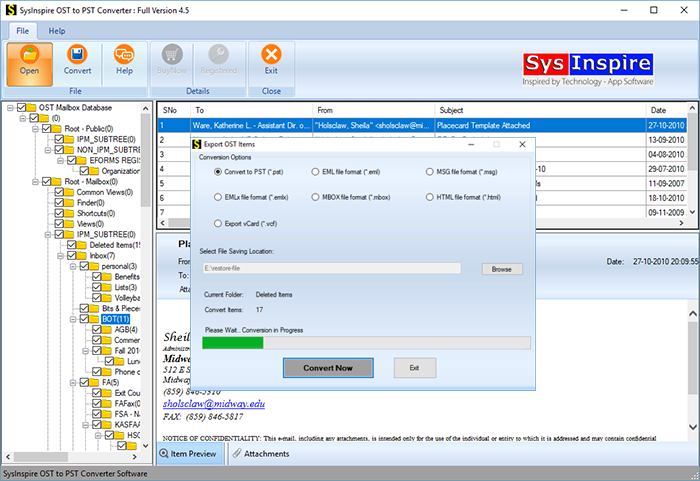The height and width of the screenshot is (481, 700).
Task: Click the Registered key icon
Action: (218, 54)
